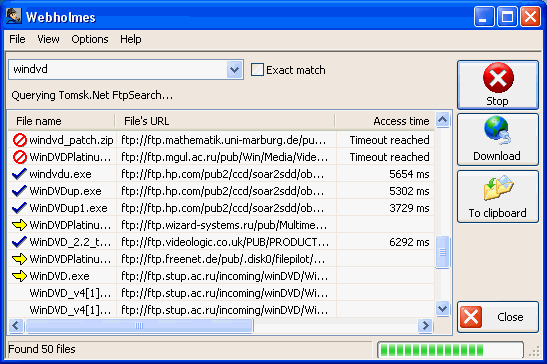Expand the search term dropdown arrow
Viewport: 547px width, 364px height.
pyautogui.click(x=234, y=70)
